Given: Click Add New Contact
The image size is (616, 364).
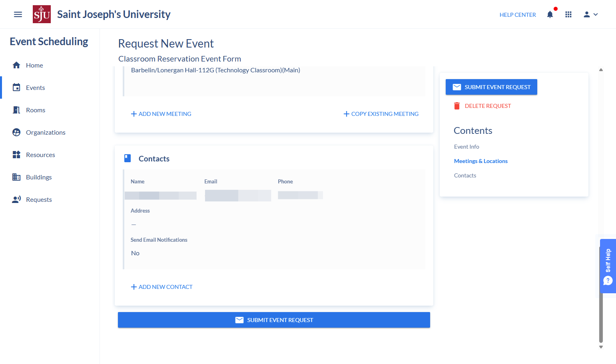Looking at the screenshot, I should click(161, 287).
